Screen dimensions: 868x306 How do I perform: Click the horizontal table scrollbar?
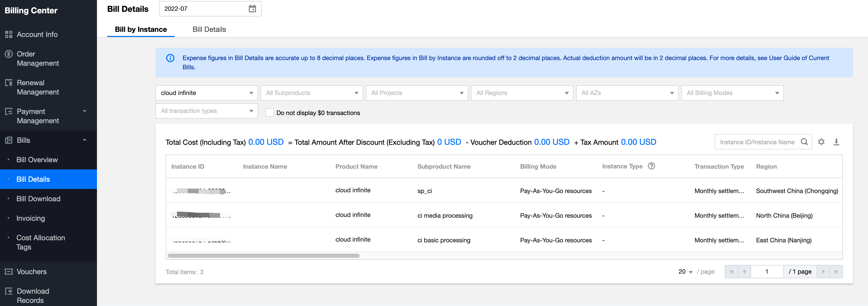click(263, 256)
